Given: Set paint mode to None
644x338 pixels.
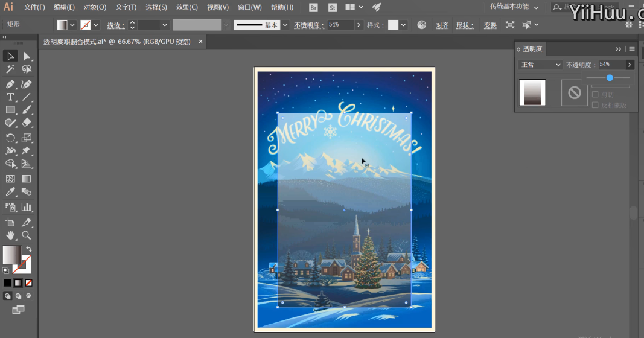Looking at the screenshot, I should (x=29, y=283).
